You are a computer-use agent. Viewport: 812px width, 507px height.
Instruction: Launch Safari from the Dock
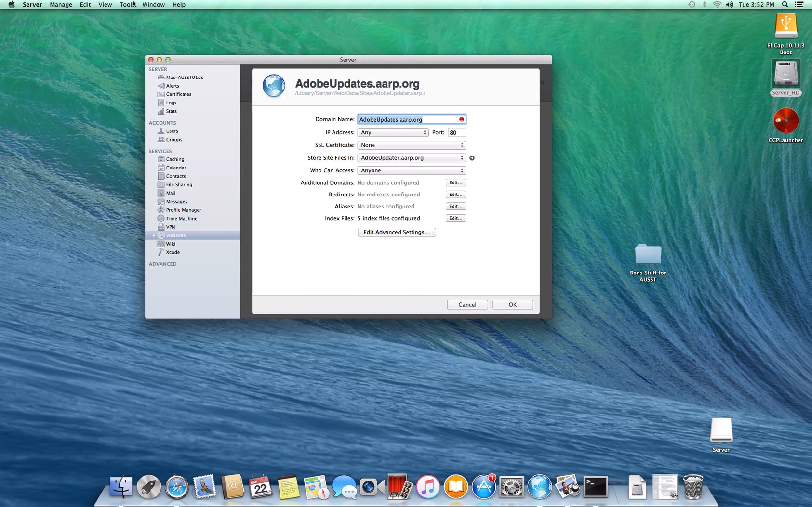(x=177, y=487)
